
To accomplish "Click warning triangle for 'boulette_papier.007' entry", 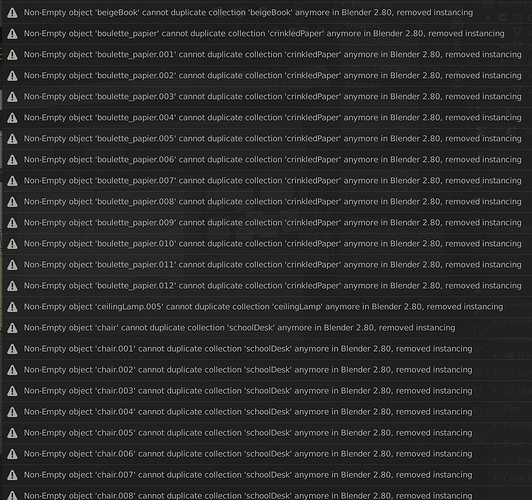I will click(12, 181).
